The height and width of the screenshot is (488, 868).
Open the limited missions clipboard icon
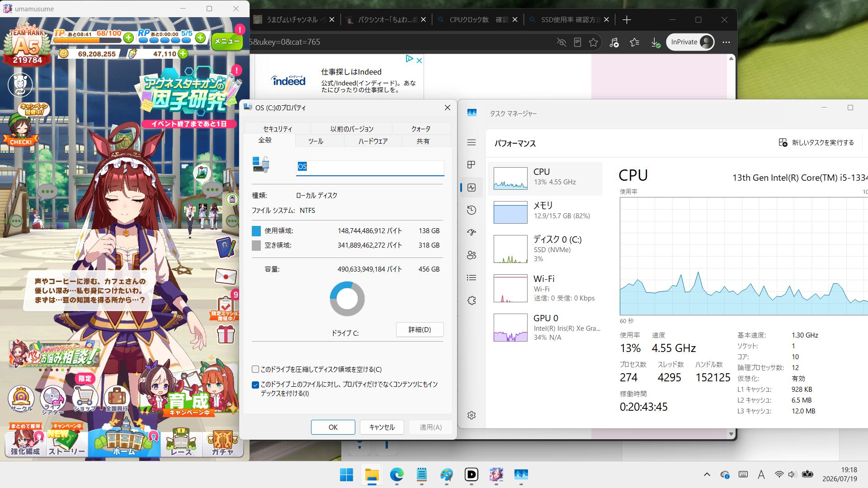pos(225,308)
